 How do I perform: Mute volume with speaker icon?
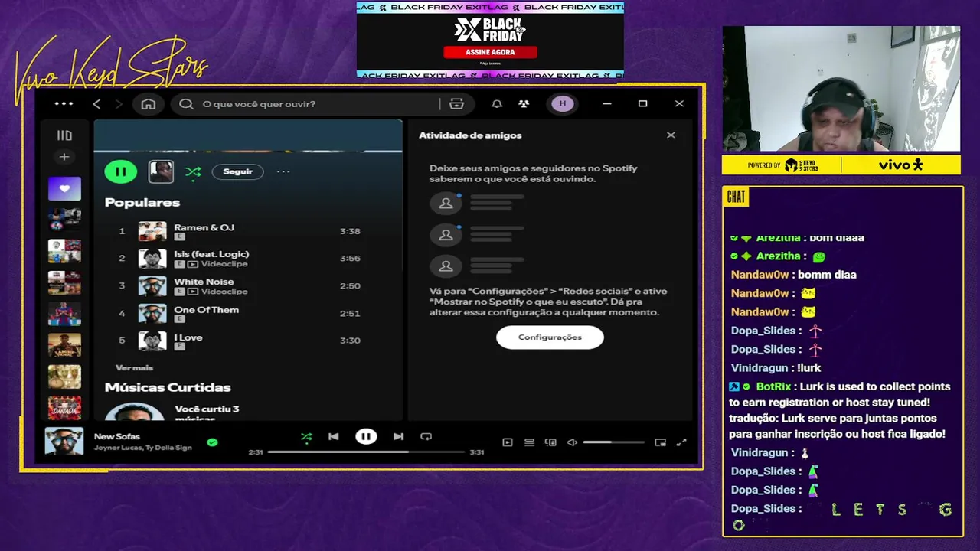point(572,442)
